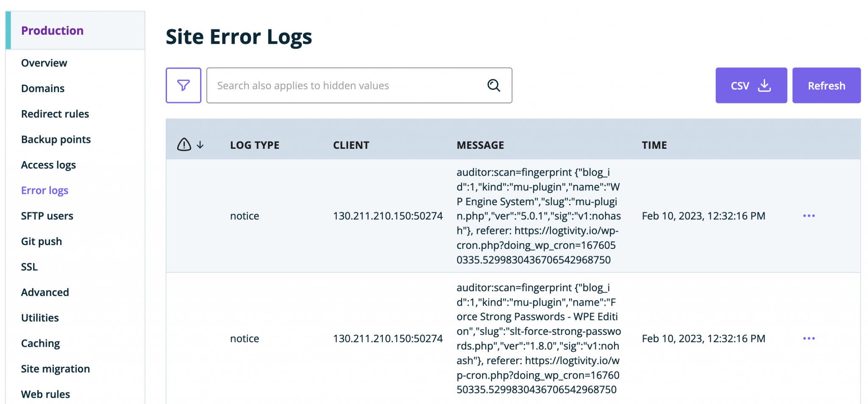The width and height of the screenshot is (868, 404).
Task: Click the search magnifier icon
Action: pos(493,85)
